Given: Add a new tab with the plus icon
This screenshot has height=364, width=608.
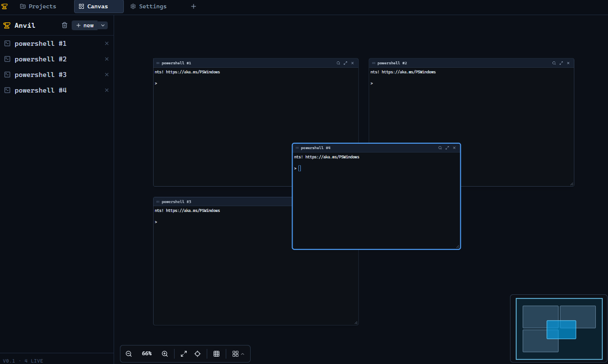Looking at the screenshot, I should (194, 6).
